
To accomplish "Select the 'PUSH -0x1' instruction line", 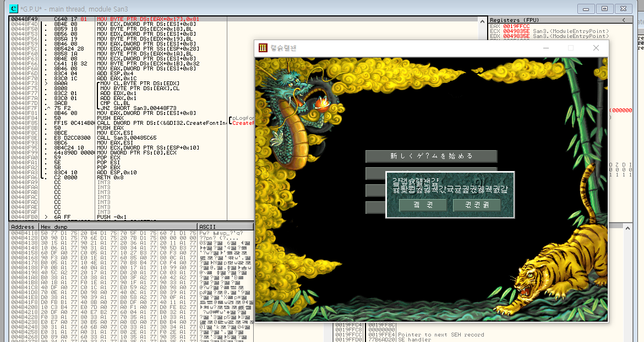I will tap(112, 217).
